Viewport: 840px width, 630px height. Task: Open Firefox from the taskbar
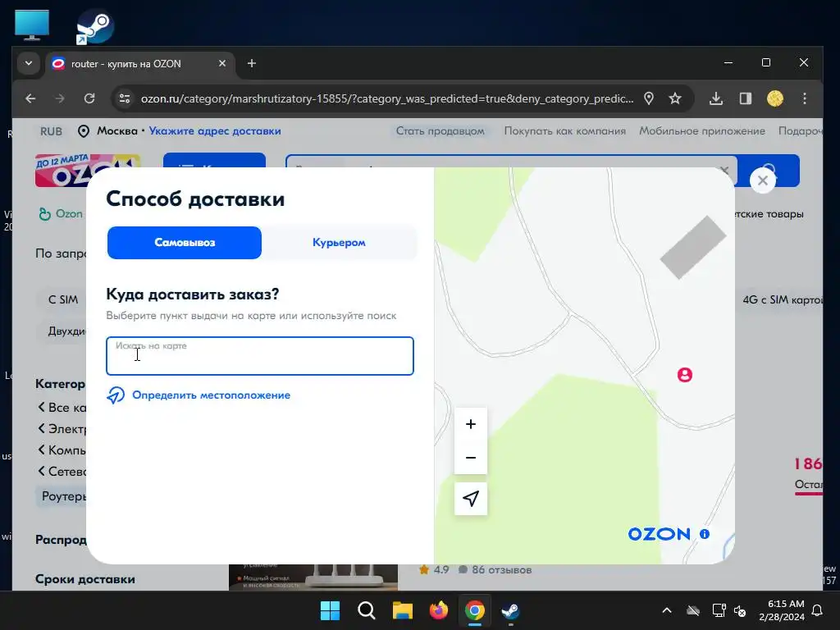click(439, 610)
